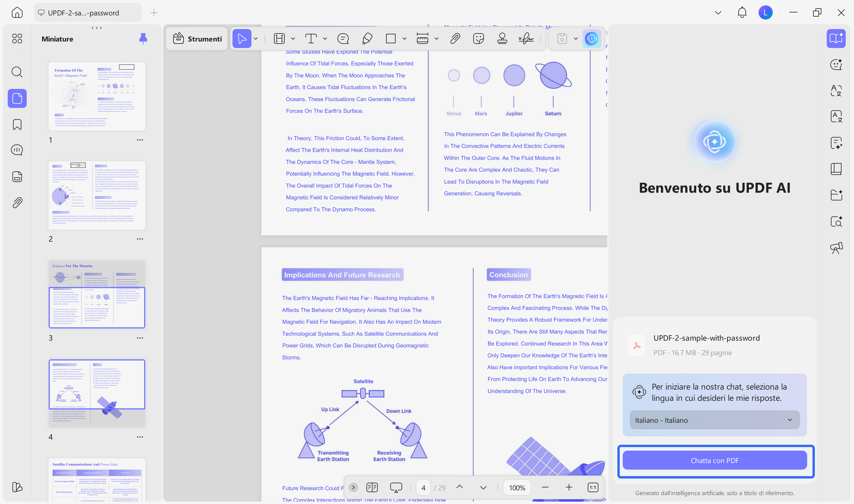Click the 100% zoom level field
The height and width of the screenshot is (504, 854).
click(x=517, y=488)
